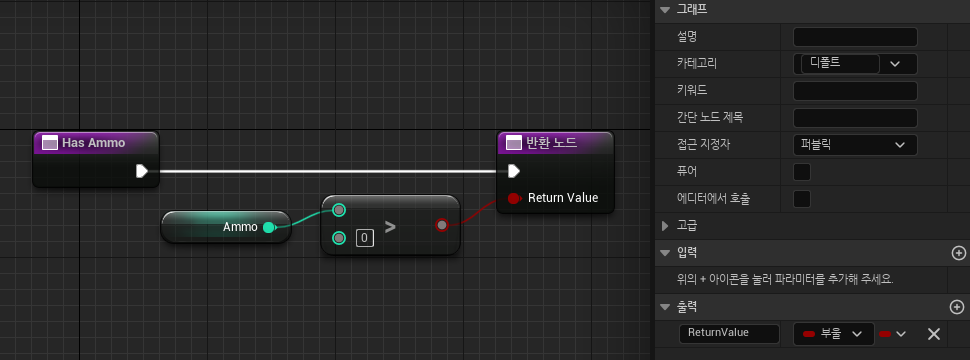The image size is (970, 360).
Task: Click the bottom input pin of greater-than node
Action: click(x=338, y=238)
